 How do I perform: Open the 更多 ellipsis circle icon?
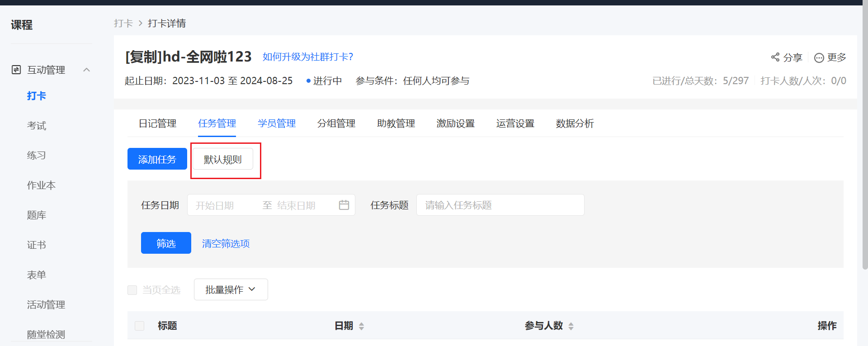coord(819,58)
